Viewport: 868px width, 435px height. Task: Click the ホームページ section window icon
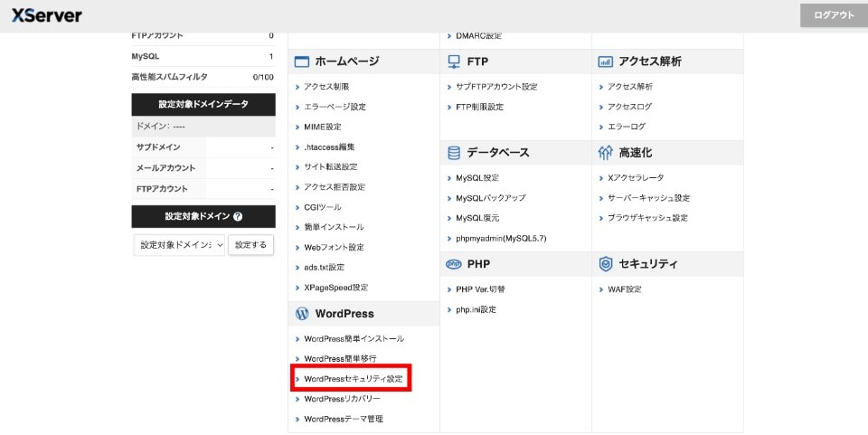[302, 61]
